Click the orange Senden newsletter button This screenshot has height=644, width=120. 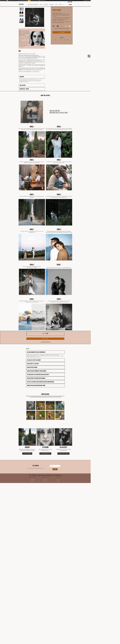pos(55,469)
